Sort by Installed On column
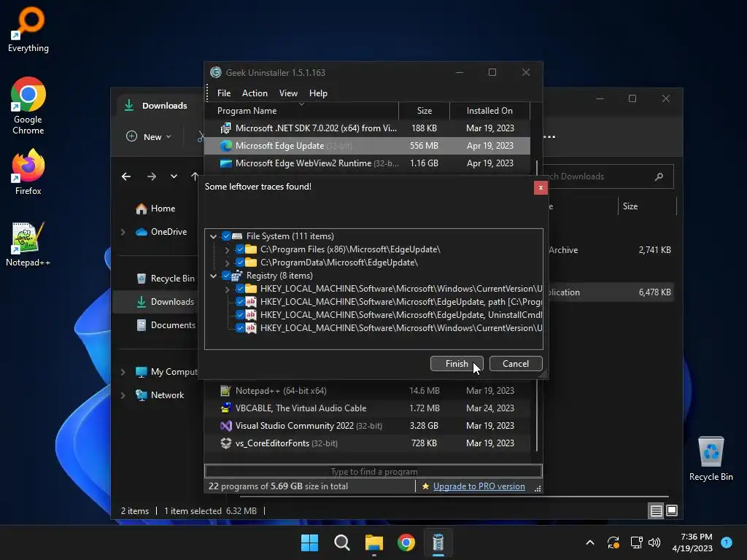 coord(489,111)
